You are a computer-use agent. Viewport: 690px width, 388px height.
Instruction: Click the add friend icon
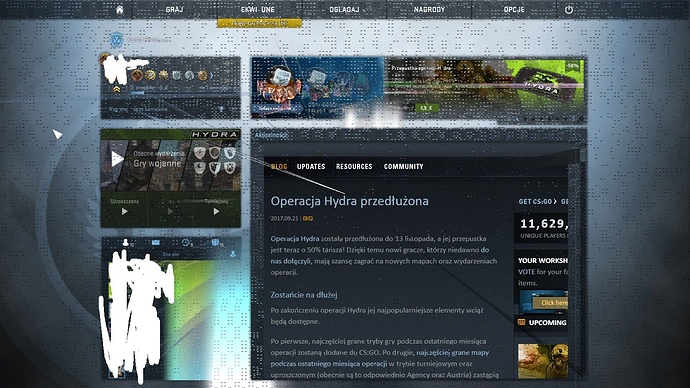click(x=233, y=254)
